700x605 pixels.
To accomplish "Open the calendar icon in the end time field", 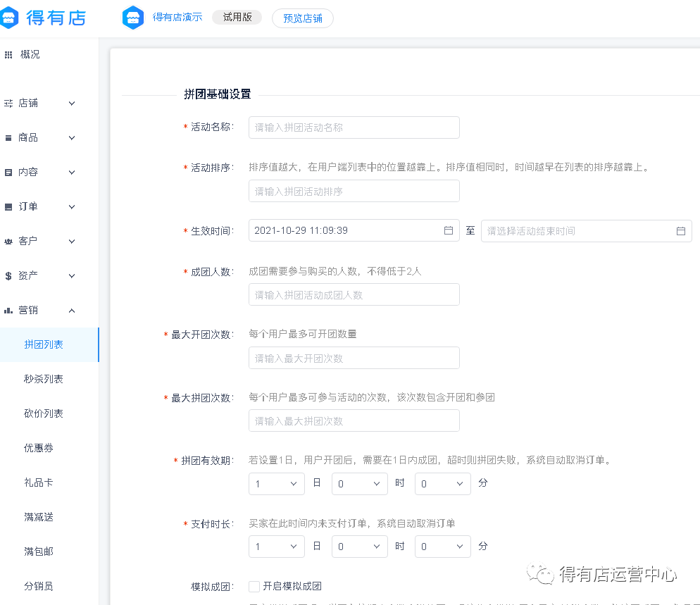I will click(680, 231).
